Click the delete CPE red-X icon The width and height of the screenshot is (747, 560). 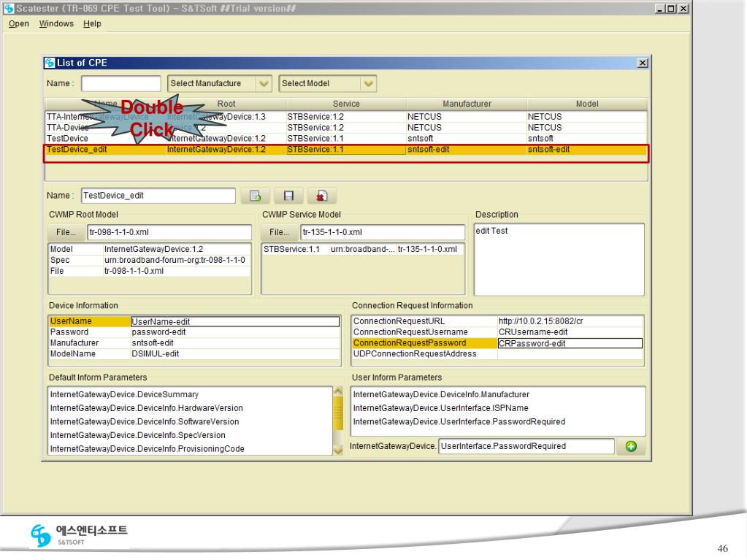click(321, 196)
